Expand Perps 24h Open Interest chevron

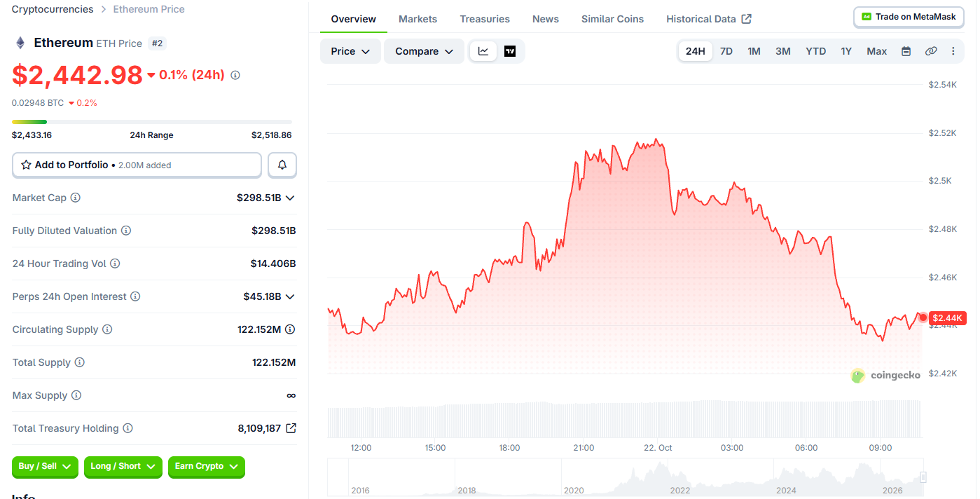tap(290, 296)
